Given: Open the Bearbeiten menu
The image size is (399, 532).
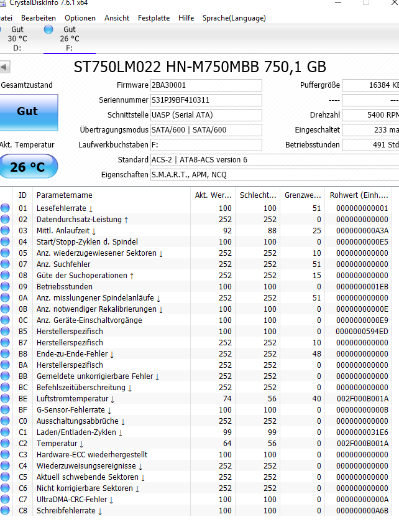Looking at the screenshot, I should [39, 18].
